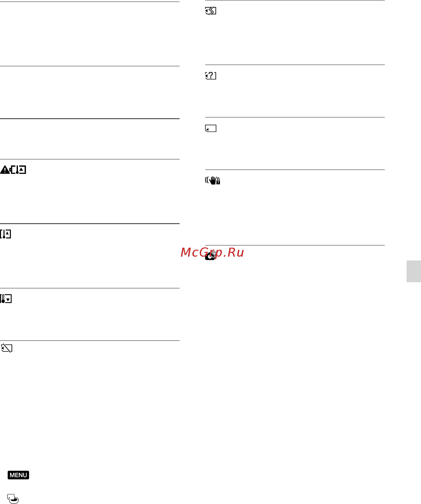Open the MENU button
421x504 pixels.
coord(19,475)
